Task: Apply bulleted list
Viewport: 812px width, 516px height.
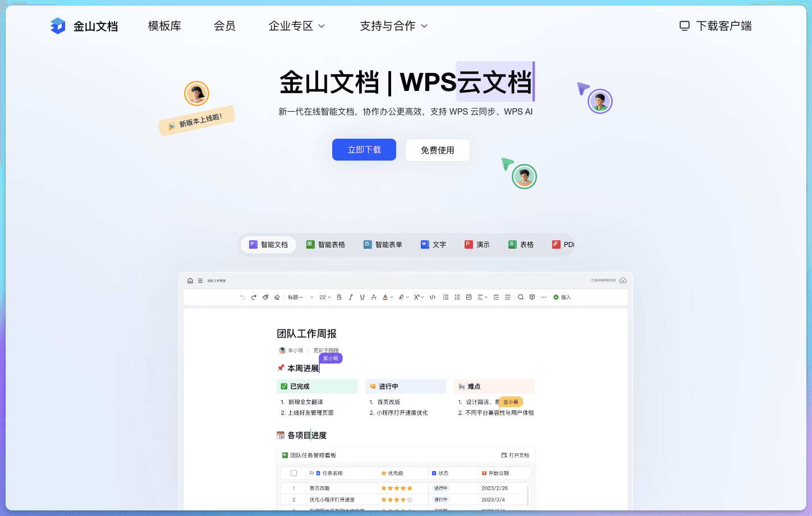Action: pyautogui.click(x=446, y=297)
